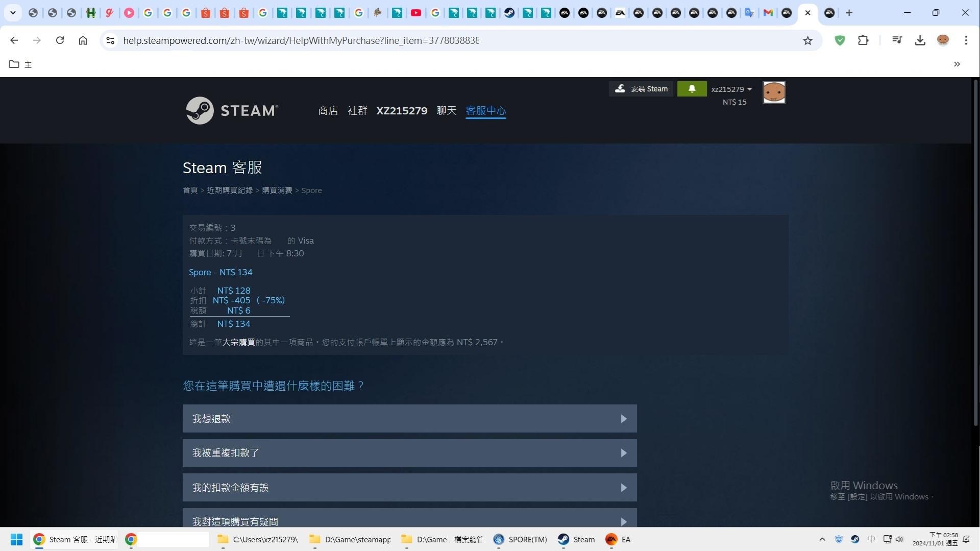Open the browser Downloads icon
The image size is (980, 551).
pyautogui.click(x=920, y=40)
